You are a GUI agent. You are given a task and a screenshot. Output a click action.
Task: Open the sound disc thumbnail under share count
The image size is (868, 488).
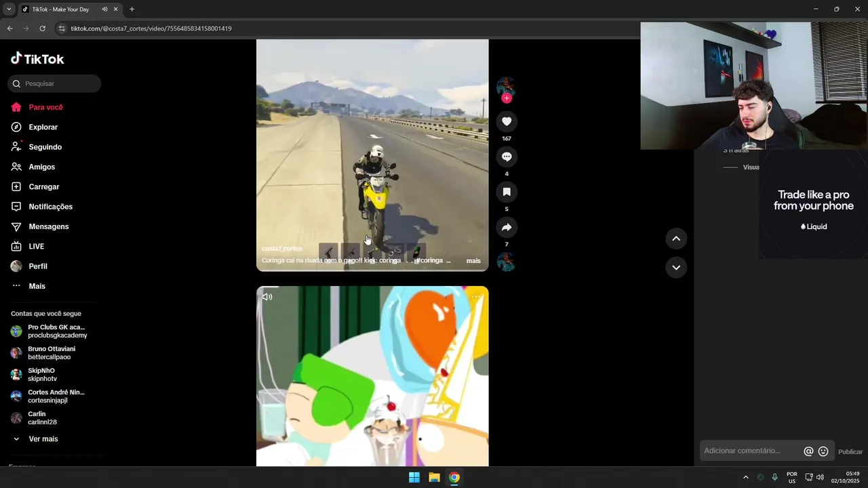tap(507, 262)
